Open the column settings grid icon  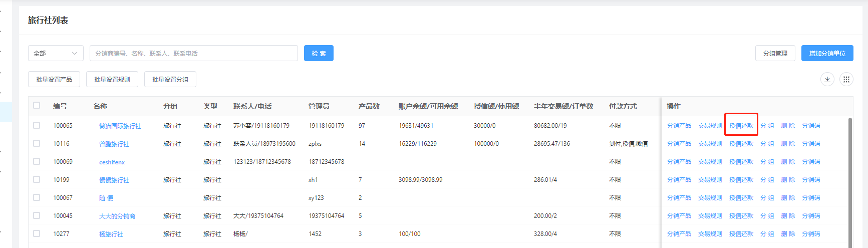[x=846, y=79]
